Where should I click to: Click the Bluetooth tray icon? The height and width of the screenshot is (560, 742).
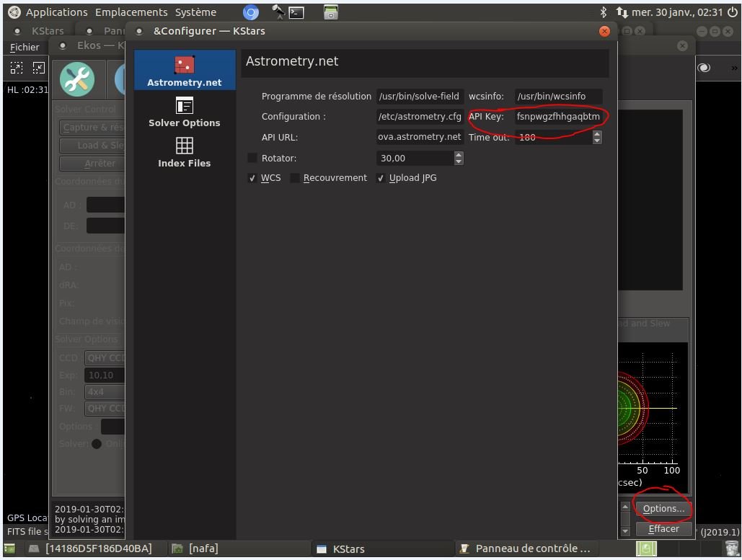[x=604, y=12]
